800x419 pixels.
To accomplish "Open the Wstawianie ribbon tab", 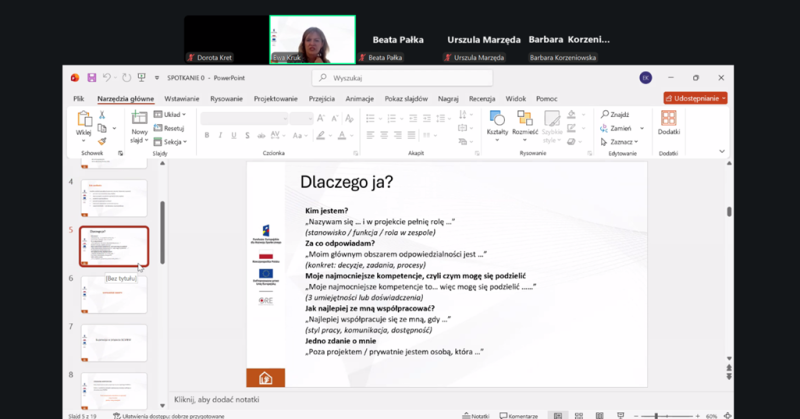I will point(181,99).
